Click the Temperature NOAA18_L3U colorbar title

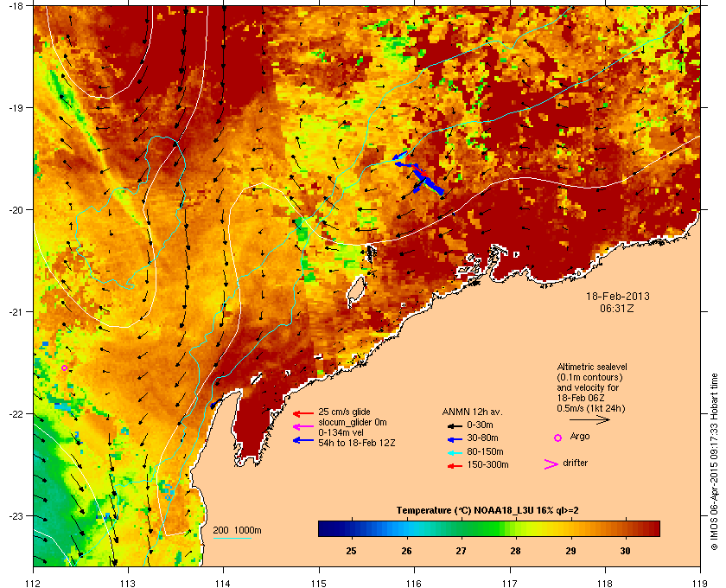[x=487, y=511]
